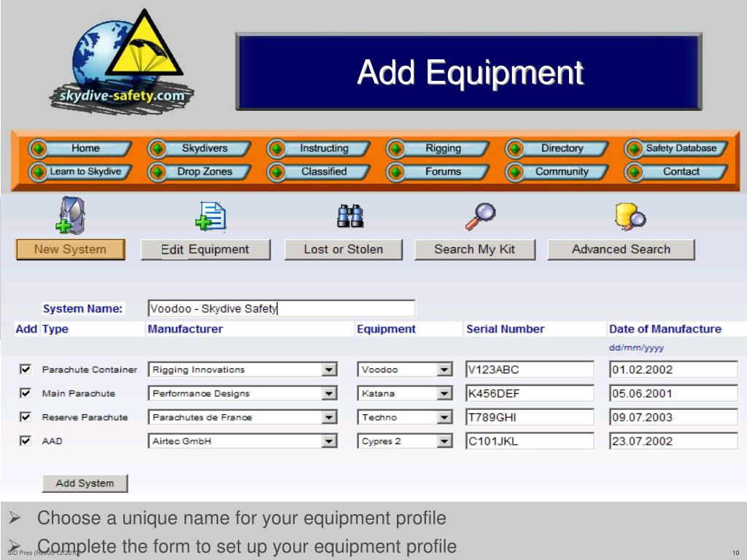Screen dimensions: 747x560
Task: Click the Lost or Stolen binoculars icon
Action: click(x=350, y=216)
